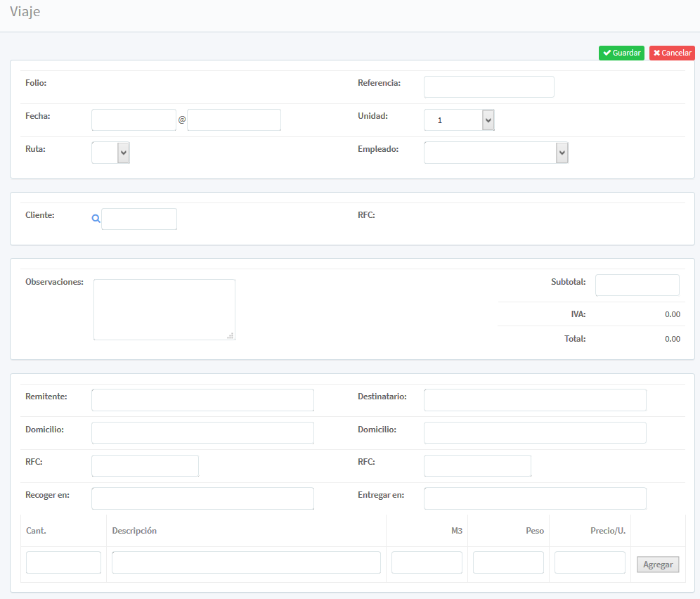This screenshot has height=599, width=700.
Task: Select the Descripción input in items row
Action: pos(246,562)
